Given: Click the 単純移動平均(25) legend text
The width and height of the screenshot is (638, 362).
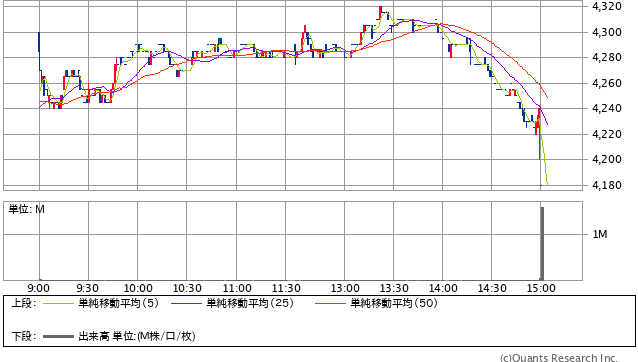Looking at the screenshot, I should coord(250,303).
